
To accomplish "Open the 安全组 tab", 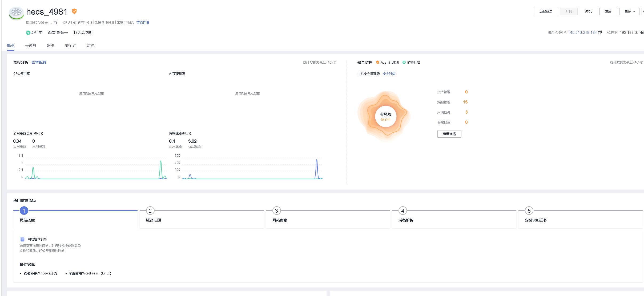I will 71,46.
